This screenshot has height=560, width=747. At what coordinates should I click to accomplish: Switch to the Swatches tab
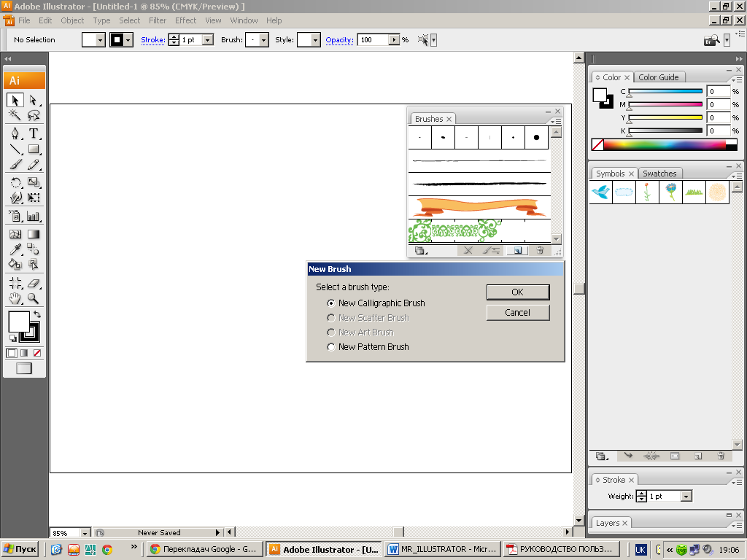click(659, 174)
